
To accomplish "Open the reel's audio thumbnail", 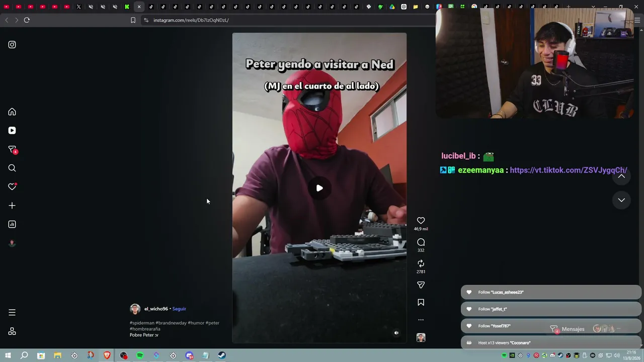I will pos(421,337).
